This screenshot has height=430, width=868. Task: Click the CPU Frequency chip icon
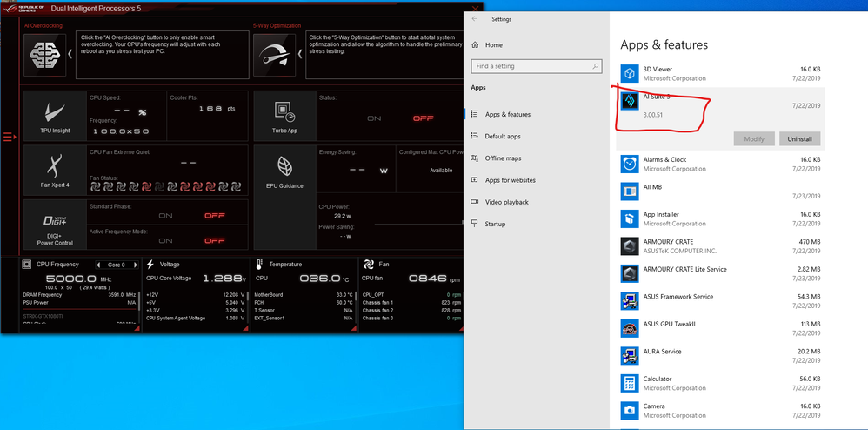click(27, 265)
